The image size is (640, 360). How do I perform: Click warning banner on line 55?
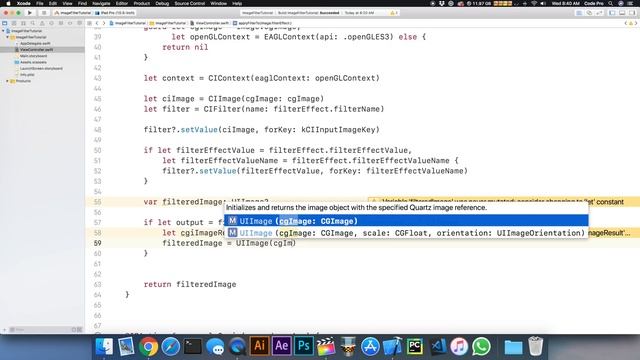503,202
